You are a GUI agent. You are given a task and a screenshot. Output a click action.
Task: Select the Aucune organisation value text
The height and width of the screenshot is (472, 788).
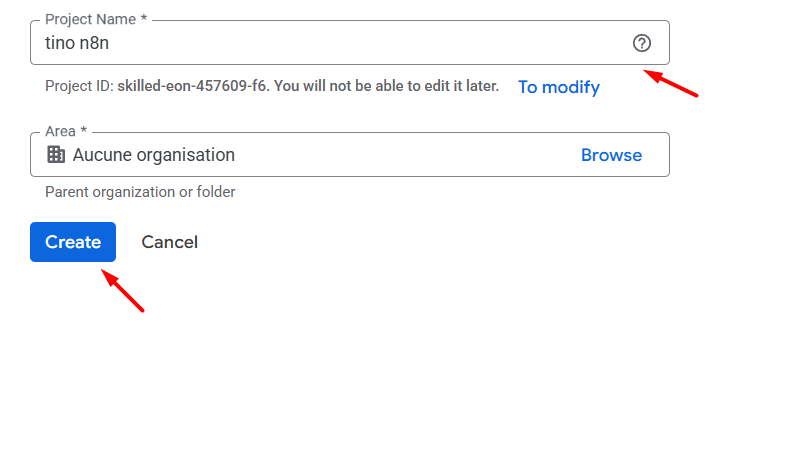tap(154, 155)
